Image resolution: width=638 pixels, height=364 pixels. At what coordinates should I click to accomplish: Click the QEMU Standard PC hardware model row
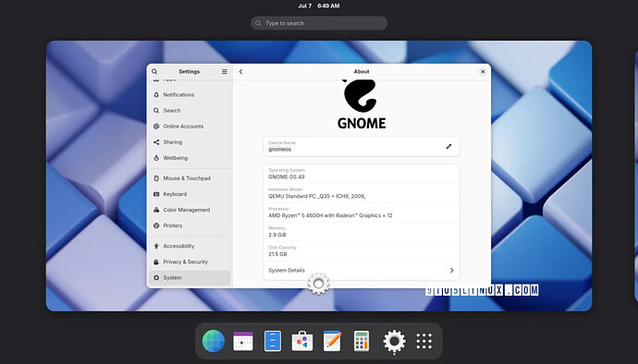coord(362,193)
